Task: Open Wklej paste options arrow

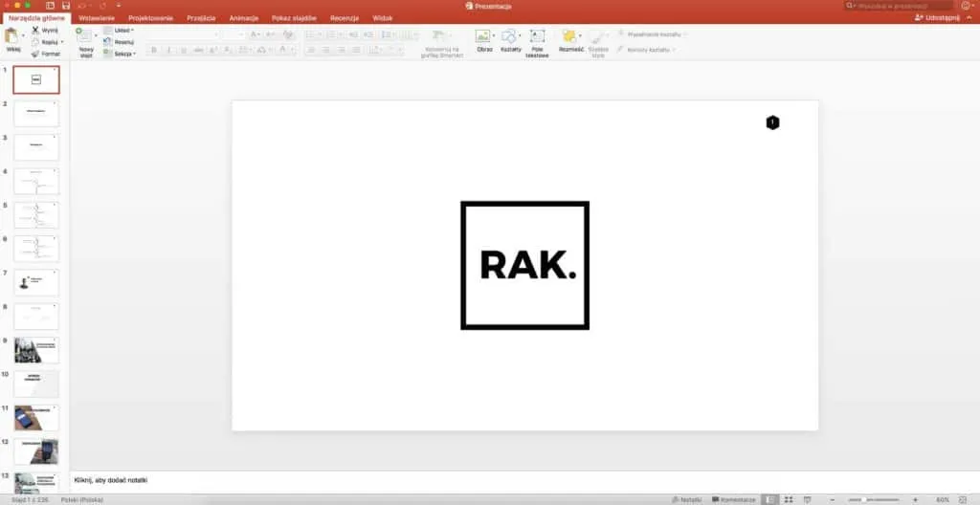Action: [x=23, y=36]
